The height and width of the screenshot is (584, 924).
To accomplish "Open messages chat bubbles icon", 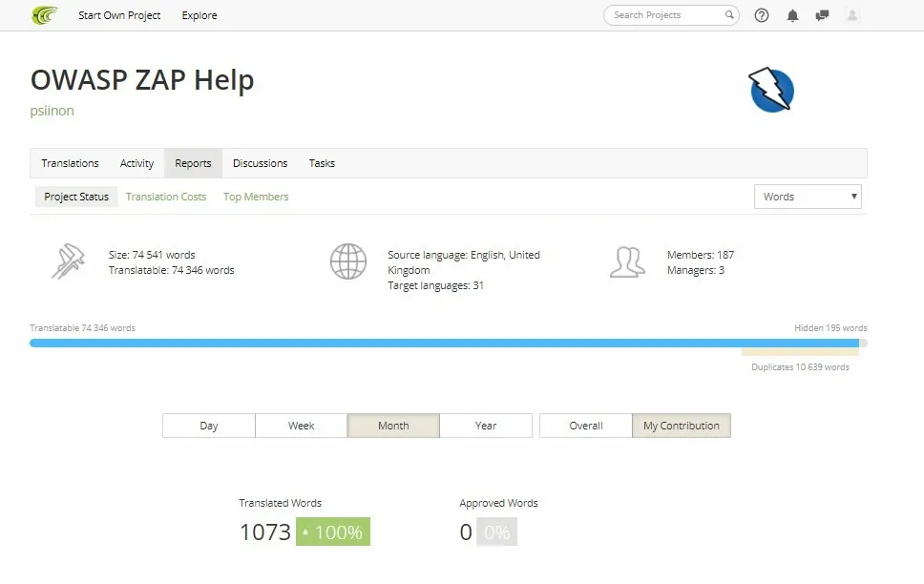I will [822, 15].
